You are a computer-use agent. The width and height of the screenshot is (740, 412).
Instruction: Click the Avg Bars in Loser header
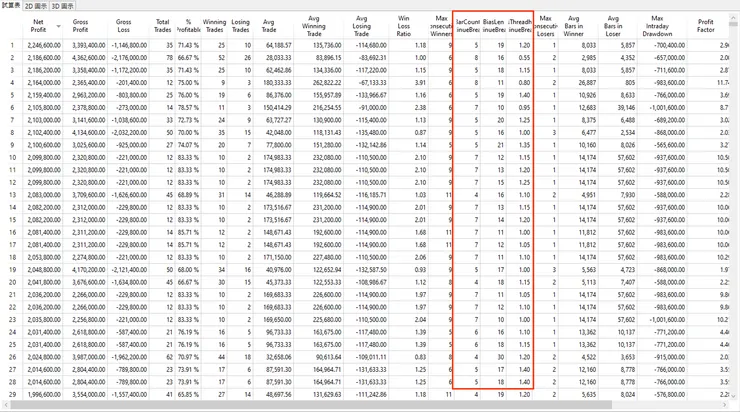pyautogui.click(x=613, y=26)
